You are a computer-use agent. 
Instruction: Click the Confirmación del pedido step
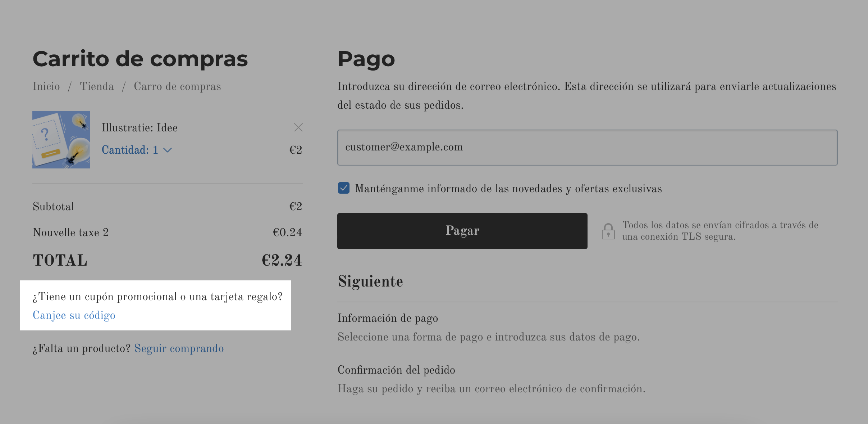point(396,370)
